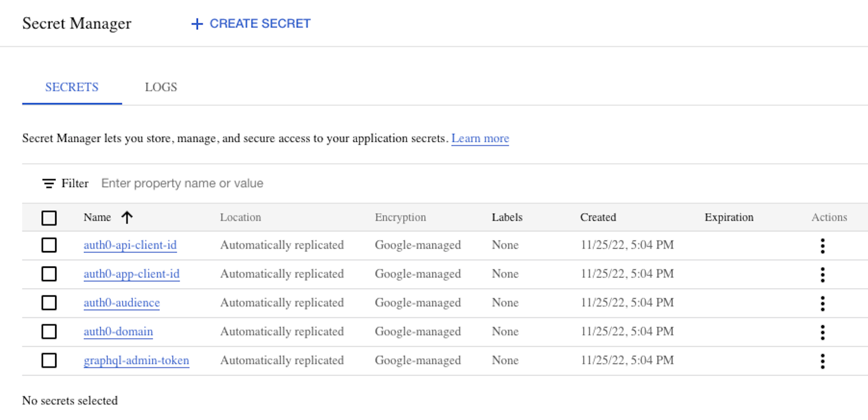Screen dimensions: 868x420
Task: Check the auth0-api-client-id checkbox
Action: point(49,245)
